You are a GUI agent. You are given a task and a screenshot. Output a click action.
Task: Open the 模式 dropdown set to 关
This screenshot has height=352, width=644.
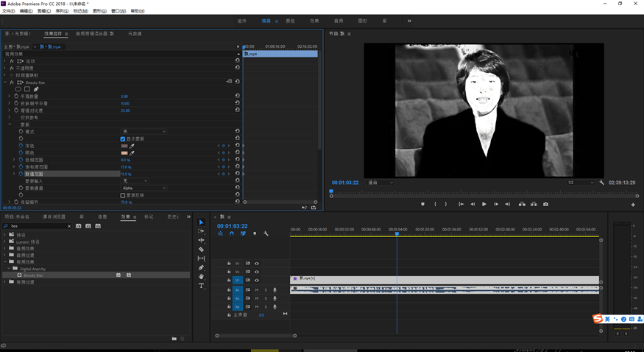click(x=144, y=132)
